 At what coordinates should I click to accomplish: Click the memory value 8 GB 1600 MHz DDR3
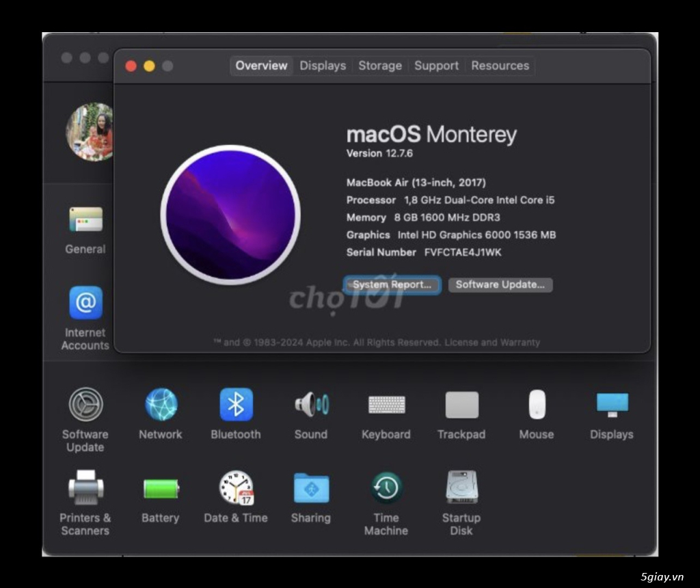[447, 217]
